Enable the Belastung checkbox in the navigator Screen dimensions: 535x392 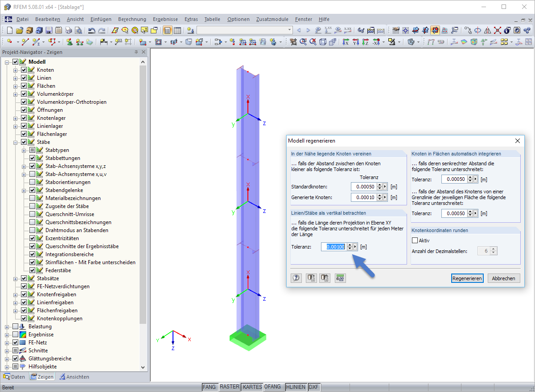point(16,327)
